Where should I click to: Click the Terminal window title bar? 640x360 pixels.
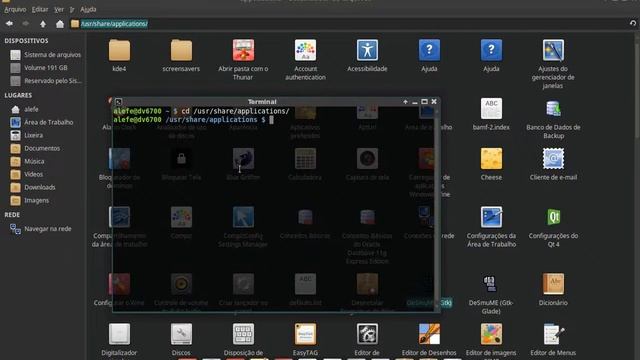(262, 102)
